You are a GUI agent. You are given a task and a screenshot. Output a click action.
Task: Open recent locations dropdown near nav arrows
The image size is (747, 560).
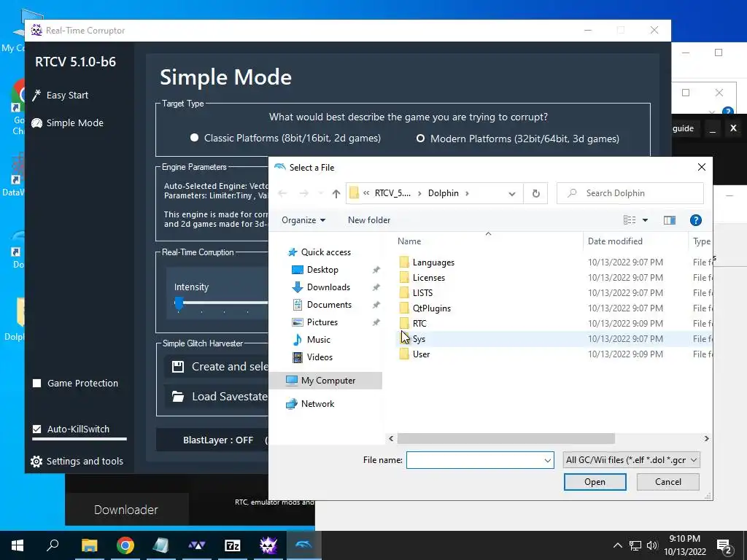[x=321, y=193]
